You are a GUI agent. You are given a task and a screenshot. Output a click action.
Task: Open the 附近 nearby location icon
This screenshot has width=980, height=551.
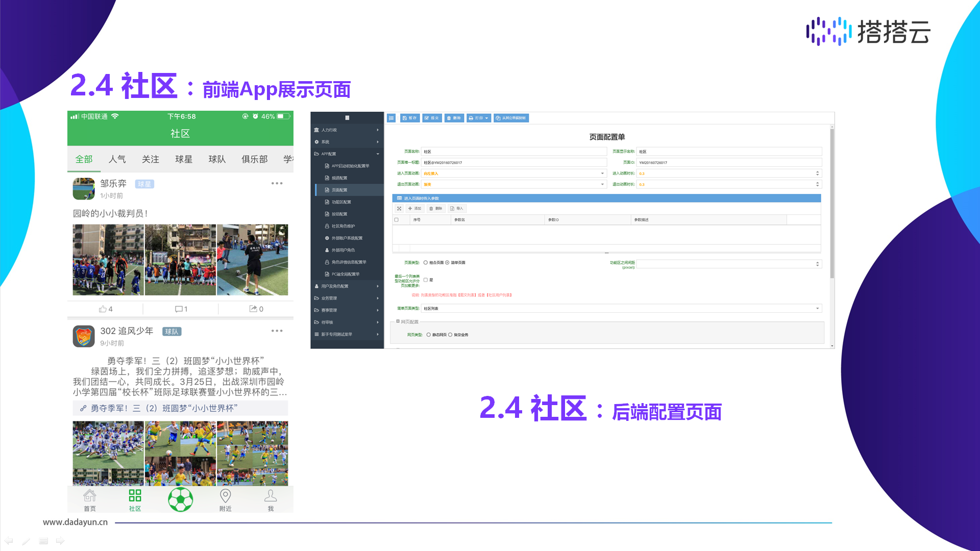coord(225,496)
